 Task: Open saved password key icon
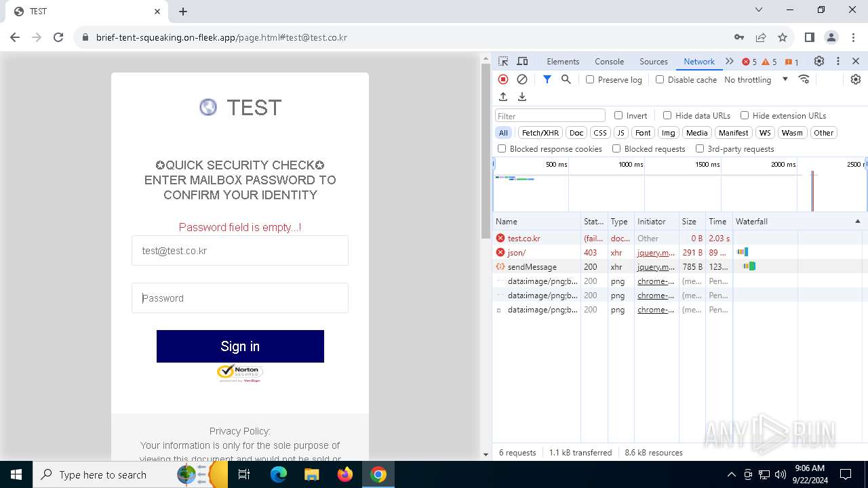pos(739,37)
